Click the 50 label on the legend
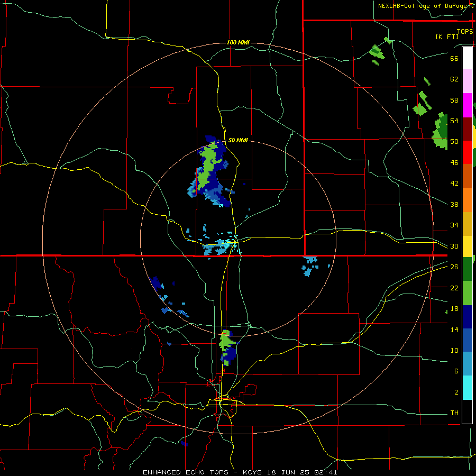The image size is (476, 476). (x=454, y=142)
